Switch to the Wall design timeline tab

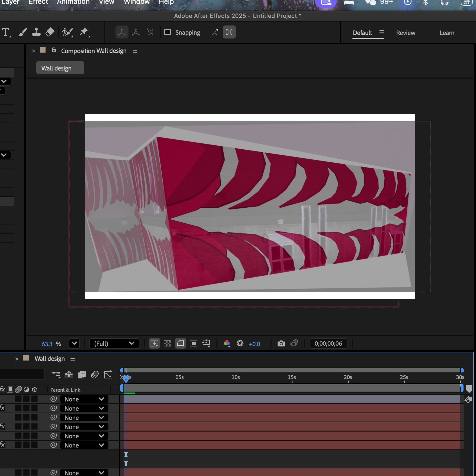pos(49,358)
